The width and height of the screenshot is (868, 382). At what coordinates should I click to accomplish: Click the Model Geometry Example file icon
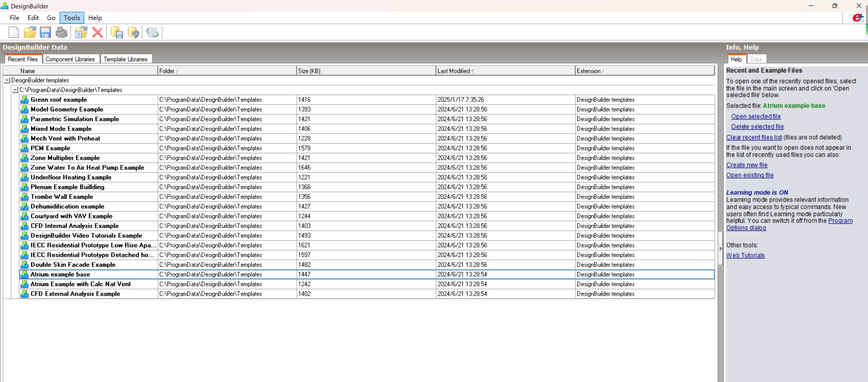(x=24, y=109)
